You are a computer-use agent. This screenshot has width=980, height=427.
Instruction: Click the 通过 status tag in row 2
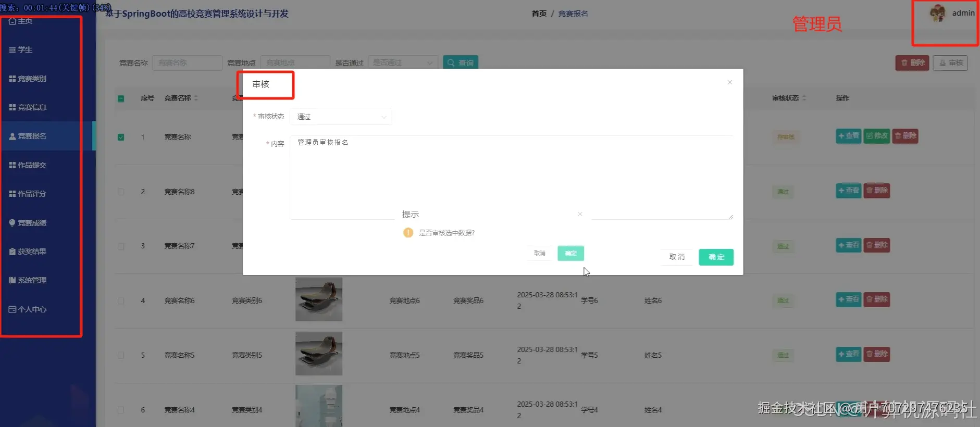783,192
